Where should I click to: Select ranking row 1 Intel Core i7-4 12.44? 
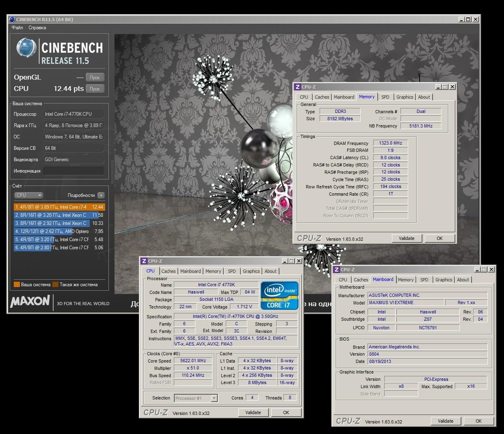coord(59,207)
